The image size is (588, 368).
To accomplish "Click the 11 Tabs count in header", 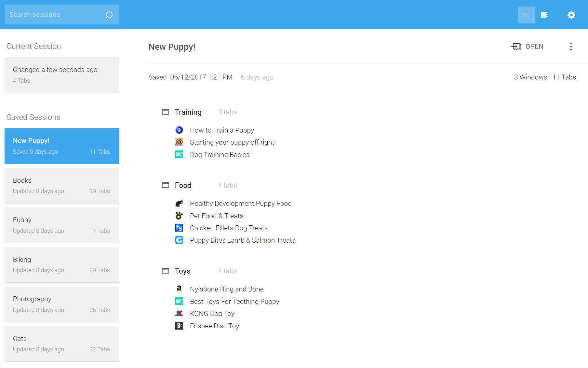I will pyautogui.click(x=564, y=77).
